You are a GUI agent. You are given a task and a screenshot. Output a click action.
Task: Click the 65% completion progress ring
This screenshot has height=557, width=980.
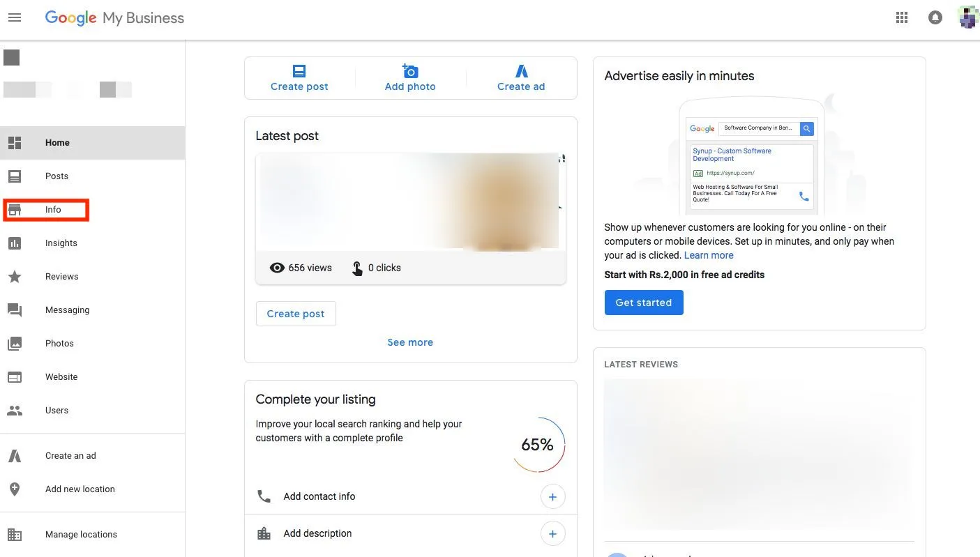point(538,445)
